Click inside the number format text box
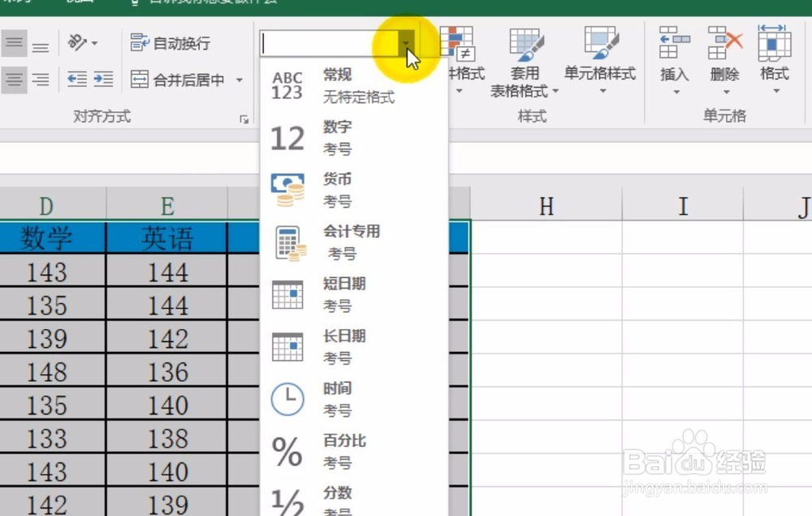This screenshot has width=812, height=516. pos(329,44)
